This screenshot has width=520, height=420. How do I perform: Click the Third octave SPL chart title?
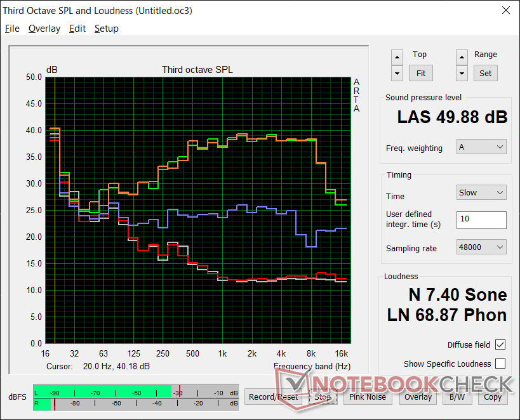[197, 70]
